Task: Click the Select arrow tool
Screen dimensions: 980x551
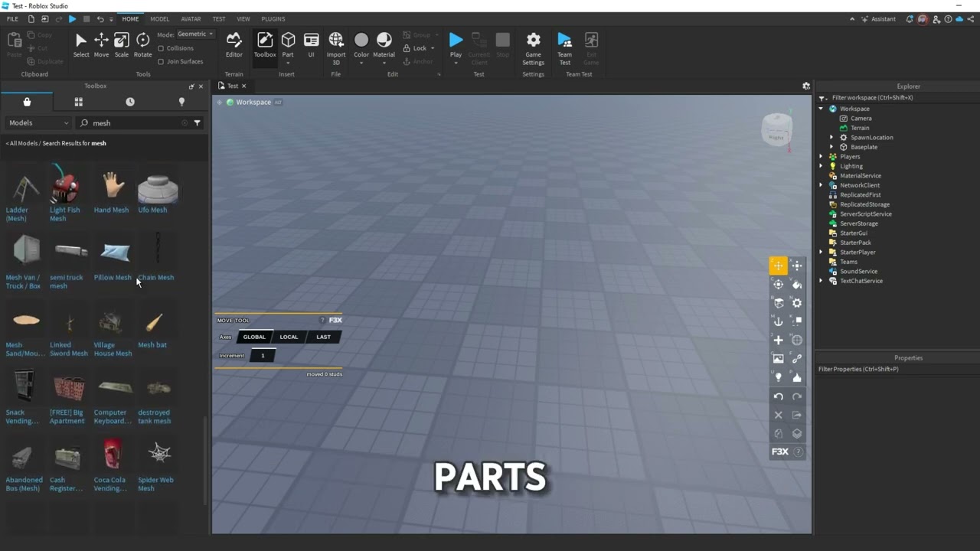Action: [x=81, y=45]
